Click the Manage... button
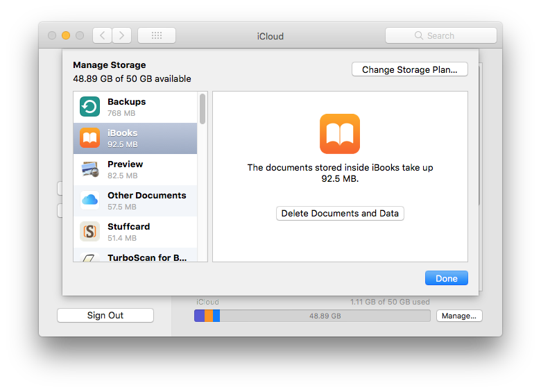Viewport: 541px width, 392px height. (x=459, y=316)
